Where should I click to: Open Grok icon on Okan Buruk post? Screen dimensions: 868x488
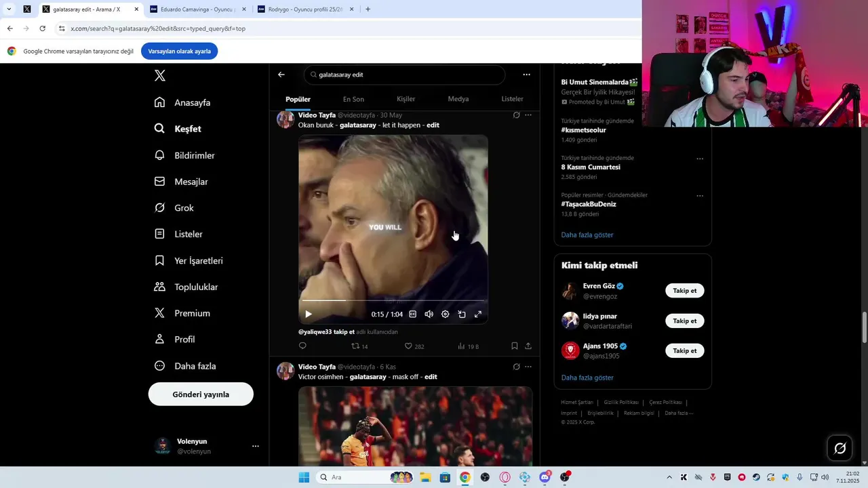coord(516,115)
